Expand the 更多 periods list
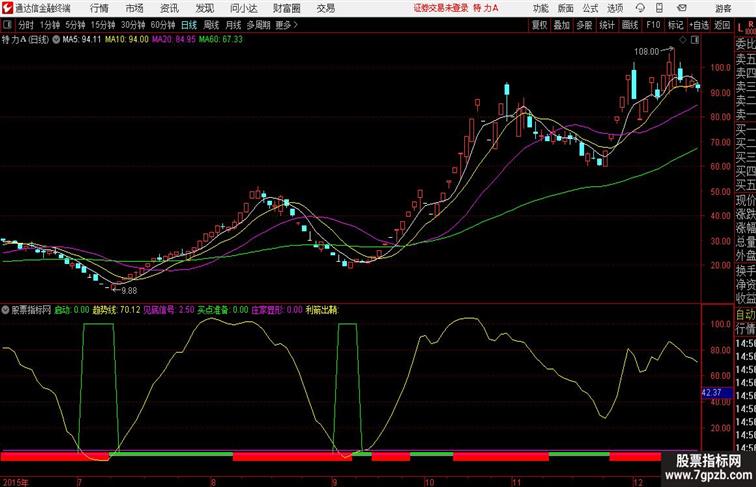756x487 pixels. tap(286, 25)
